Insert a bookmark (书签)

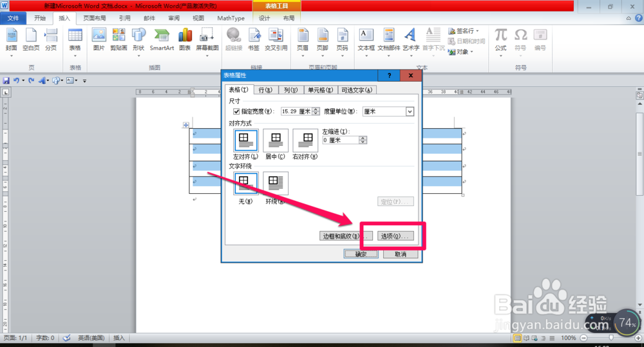coord(254,41)
